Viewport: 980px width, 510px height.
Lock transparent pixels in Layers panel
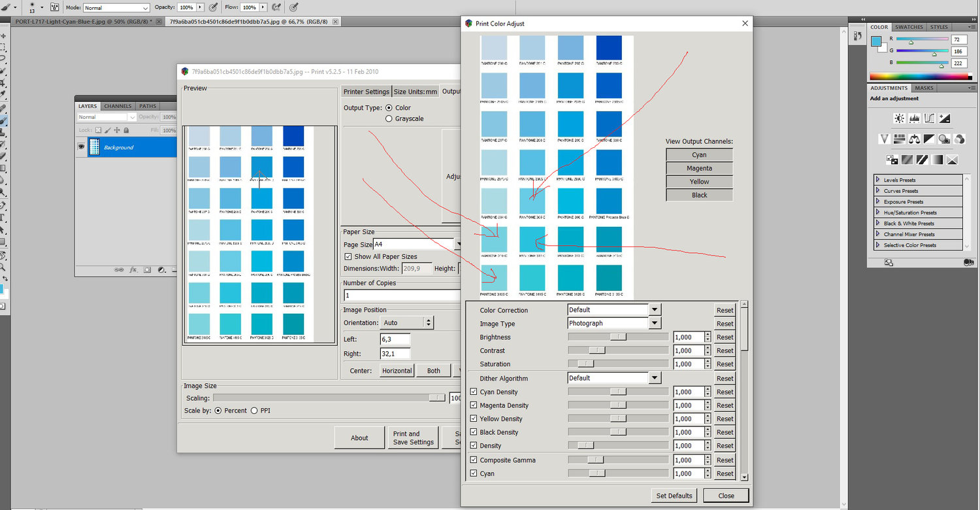tap(97, 129)
